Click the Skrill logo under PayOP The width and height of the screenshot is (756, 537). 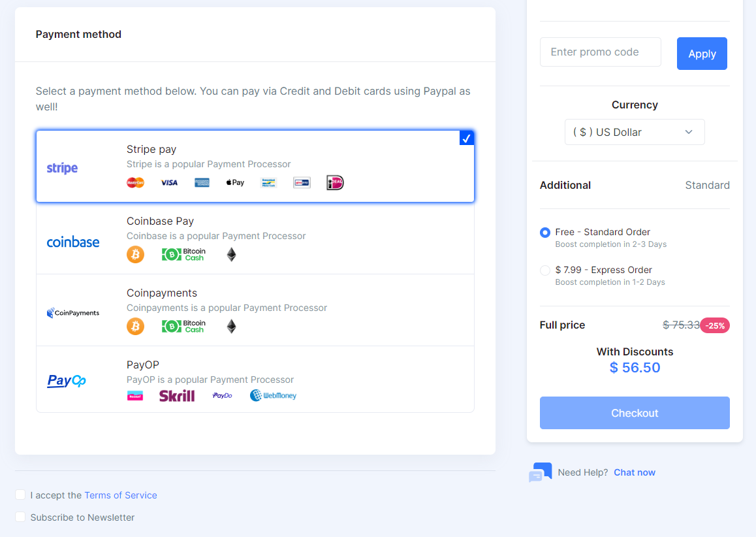pos(177,396)
